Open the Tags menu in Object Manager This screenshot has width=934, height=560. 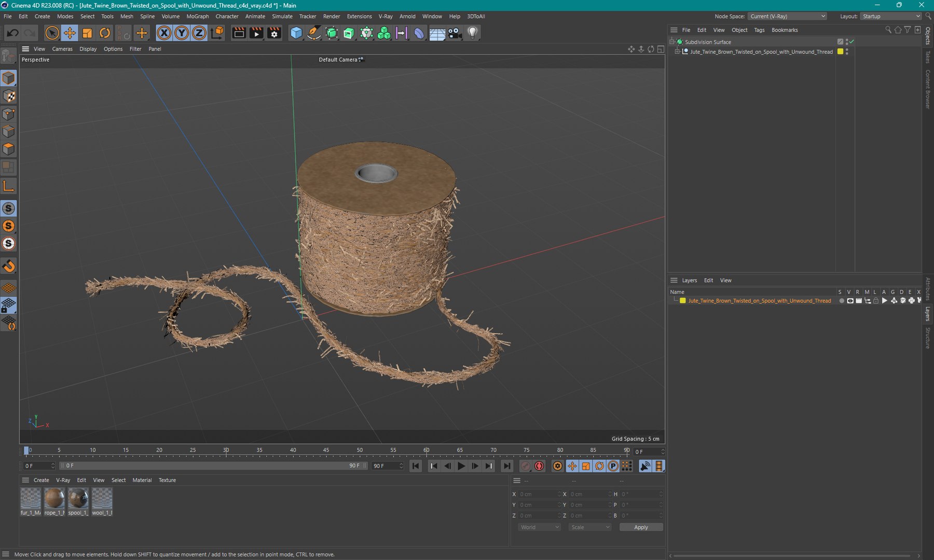click(759, 30)
